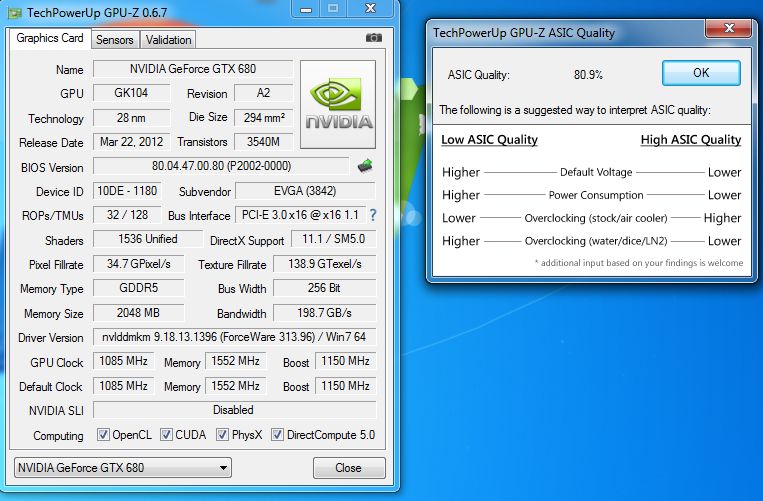Click Texture Fillrate 138.9 GTexel/s
The height and width of the screenshot is (501, 763).
325,264
